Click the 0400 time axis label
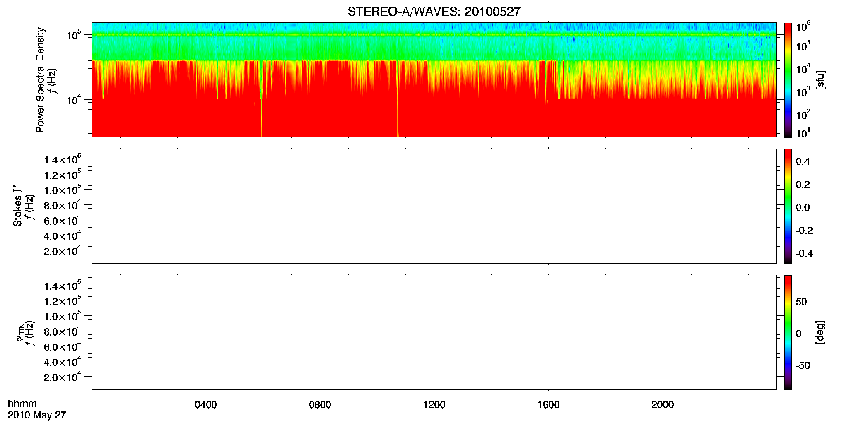This screenshot has height=447, width=868. pyautogui.click(x=206, y=405)
